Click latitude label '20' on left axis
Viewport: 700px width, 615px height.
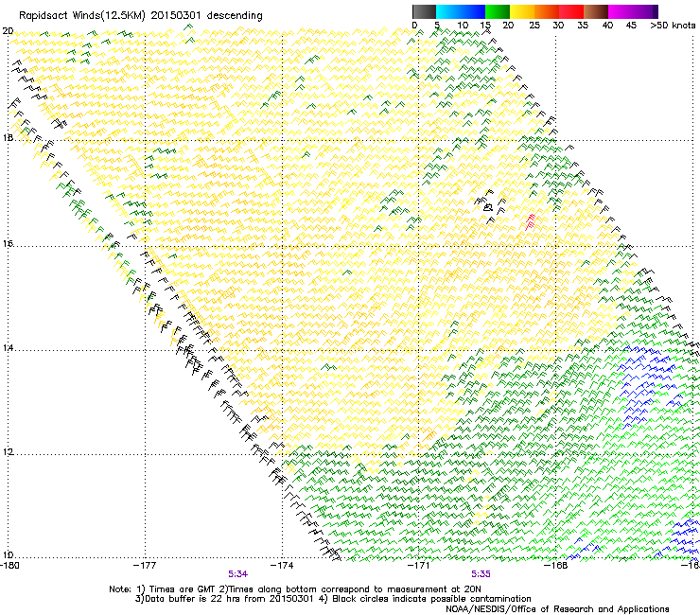(8, 31)
